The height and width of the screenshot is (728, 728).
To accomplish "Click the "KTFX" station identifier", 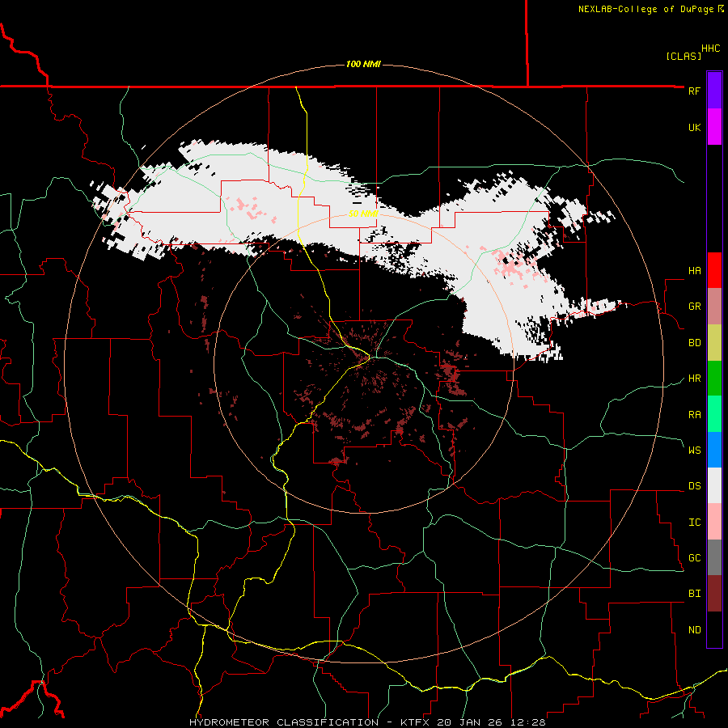I will tap(417, 722).
